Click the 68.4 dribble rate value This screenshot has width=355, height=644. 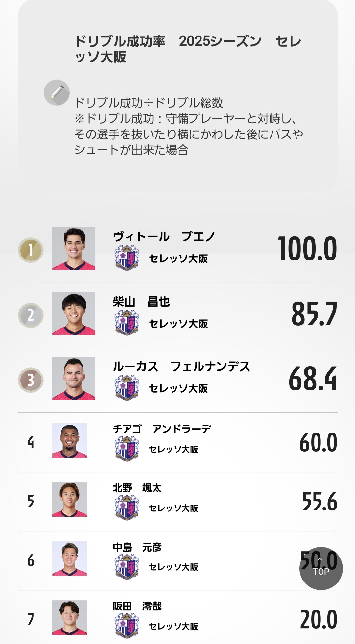coord(313,379)
